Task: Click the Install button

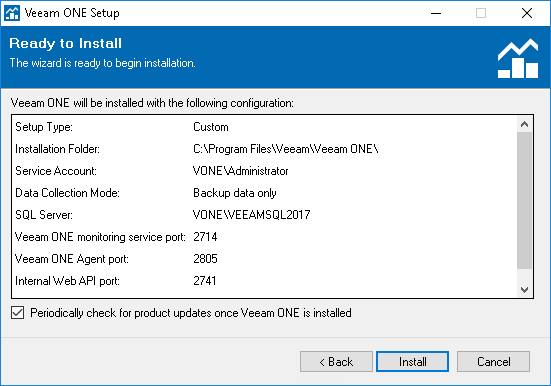Action: tap(413, 361)
